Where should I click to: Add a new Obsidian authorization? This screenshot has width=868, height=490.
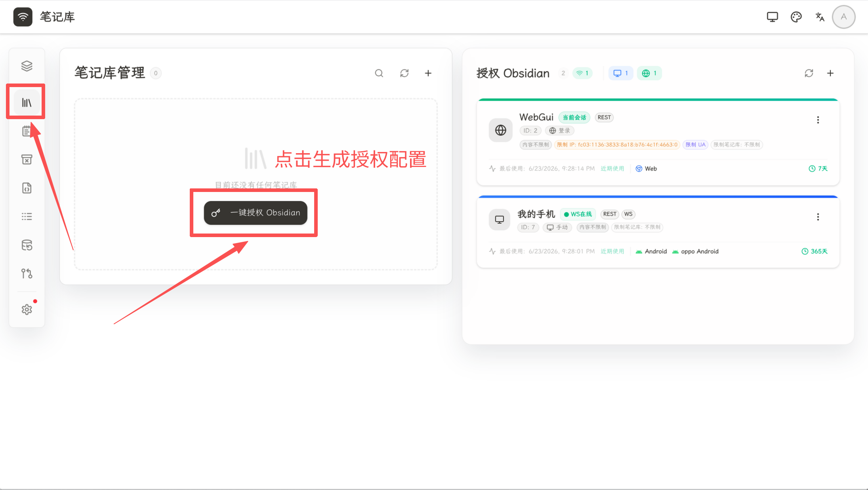[x=830, y=73]
